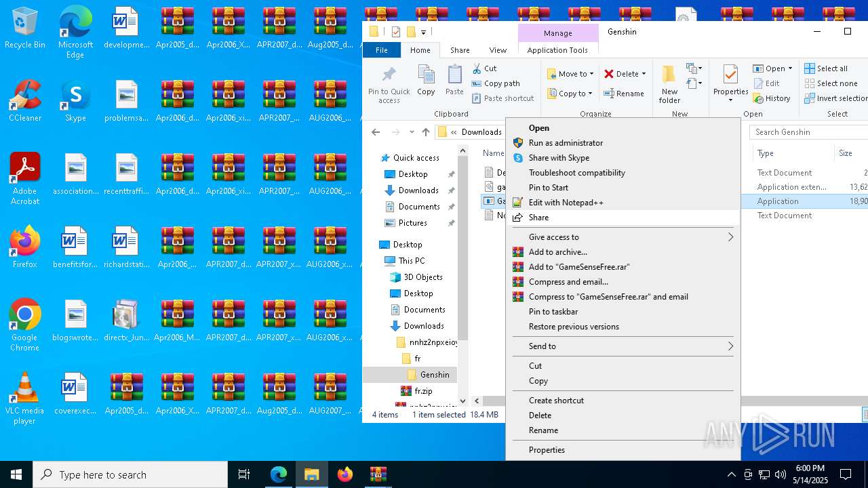The image size is (868, 488).
Task: Click the Windows Start button
Action: click(x=16, y=474)
